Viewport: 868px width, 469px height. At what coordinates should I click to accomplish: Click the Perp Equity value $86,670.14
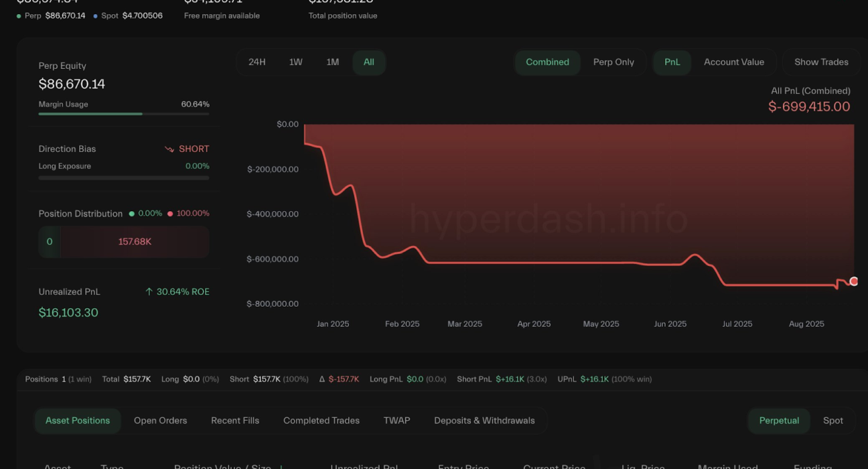(x=72, y=84)
